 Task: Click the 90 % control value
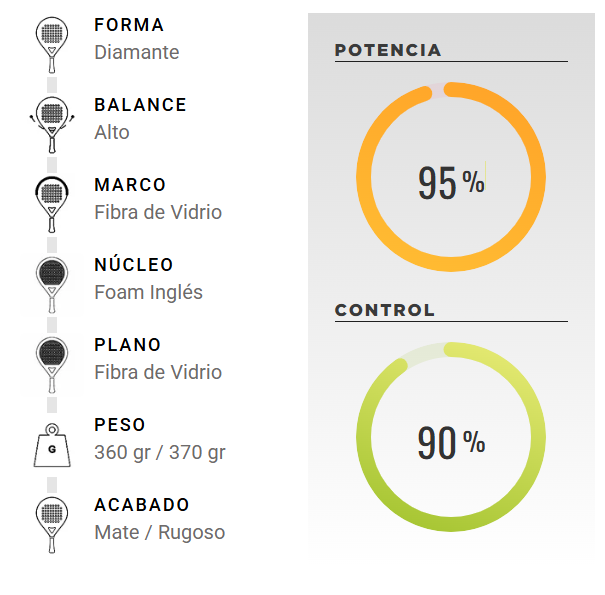(451, 442)
